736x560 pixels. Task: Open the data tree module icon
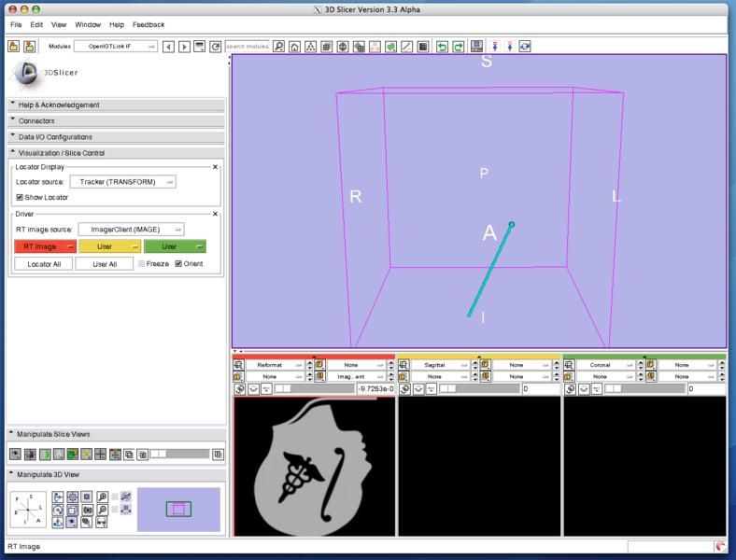(311, 47)
